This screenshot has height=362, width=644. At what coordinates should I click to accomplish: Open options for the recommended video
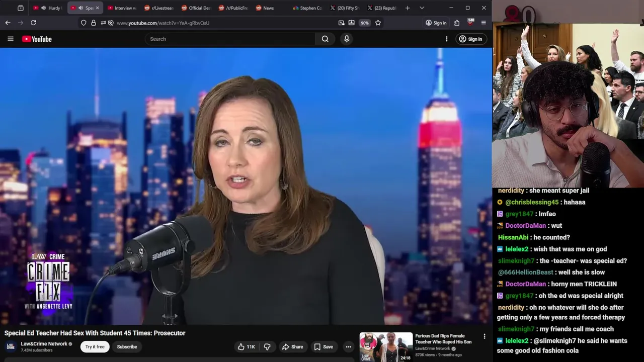point(485,336)
